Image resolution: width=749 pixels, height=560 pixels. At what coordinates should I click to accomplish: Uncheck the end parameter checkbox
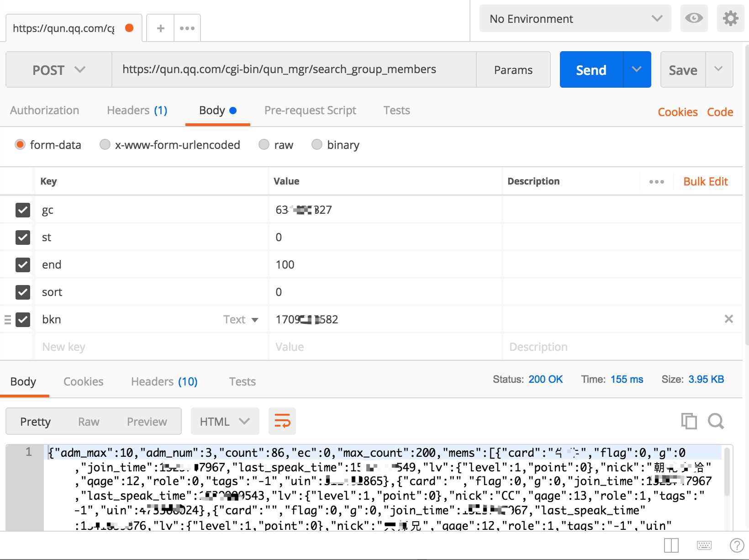pyautogui.click(x=23, y=264)
